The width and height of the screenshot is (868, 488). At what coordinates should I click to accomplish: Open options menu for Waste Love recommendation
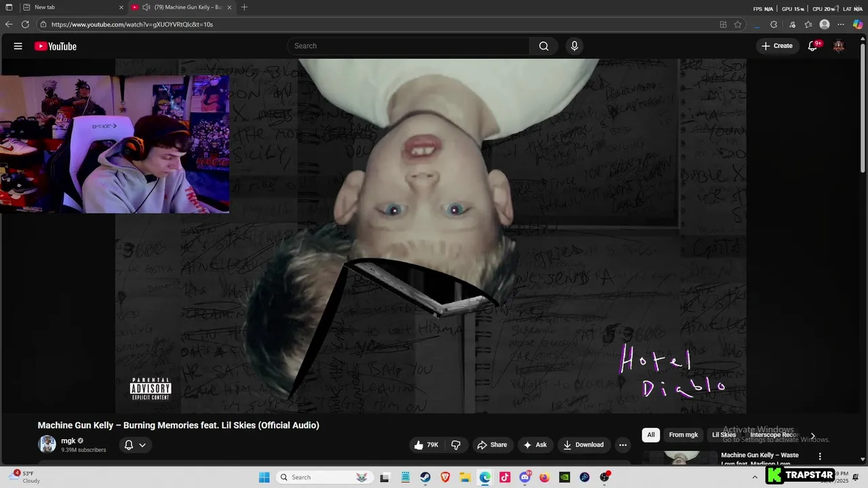(x=820, y=457)
